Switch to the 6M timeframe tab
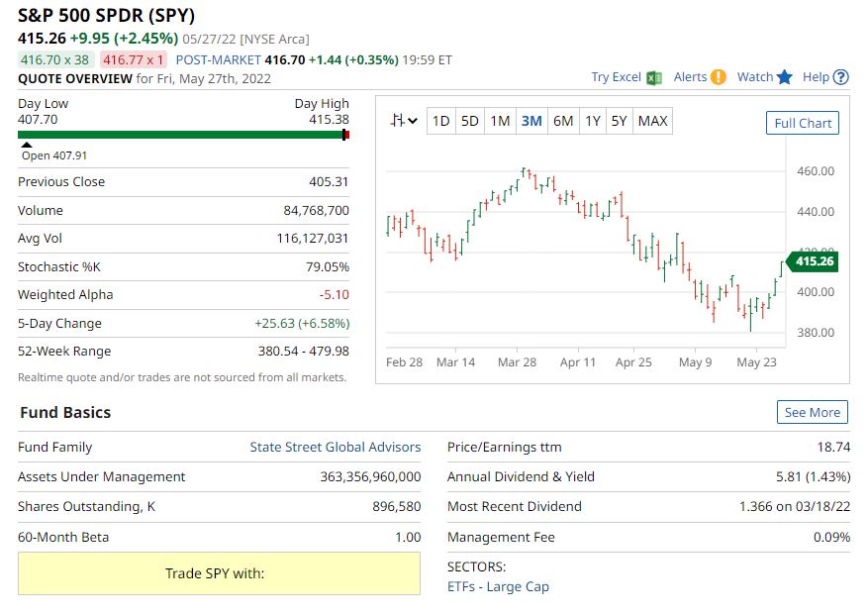 [x=564, y=121]
